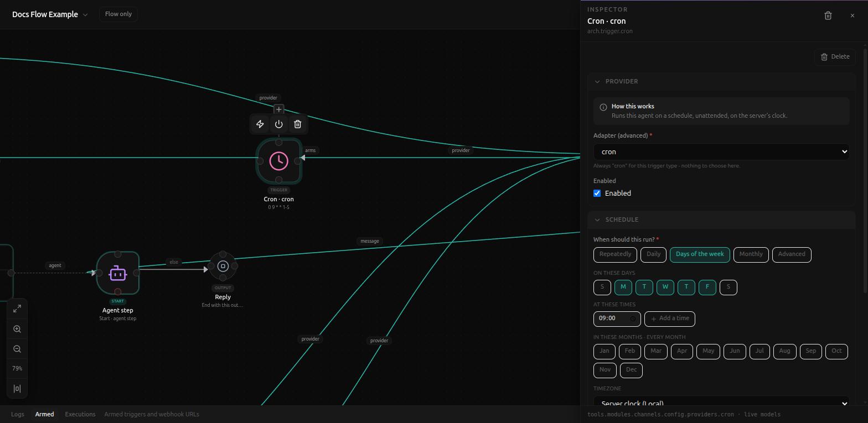
Task: Zoom in on the canvas
Action: pyautogui.click(x=17, y=329)
